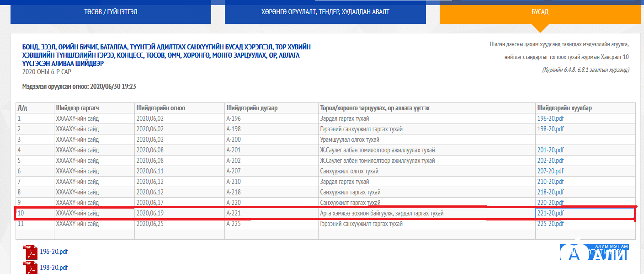Select the orange БУСАД tab
This screenshot has width=644, height=274.
pyautogui.click(x=540, y=12)
